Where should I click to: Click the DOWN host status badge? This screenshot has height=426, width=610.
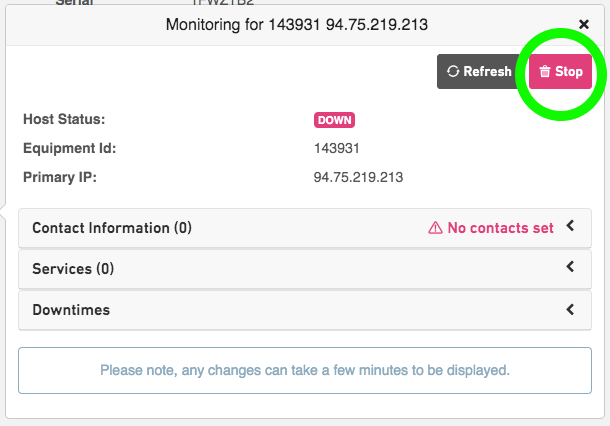click(334, 120)
